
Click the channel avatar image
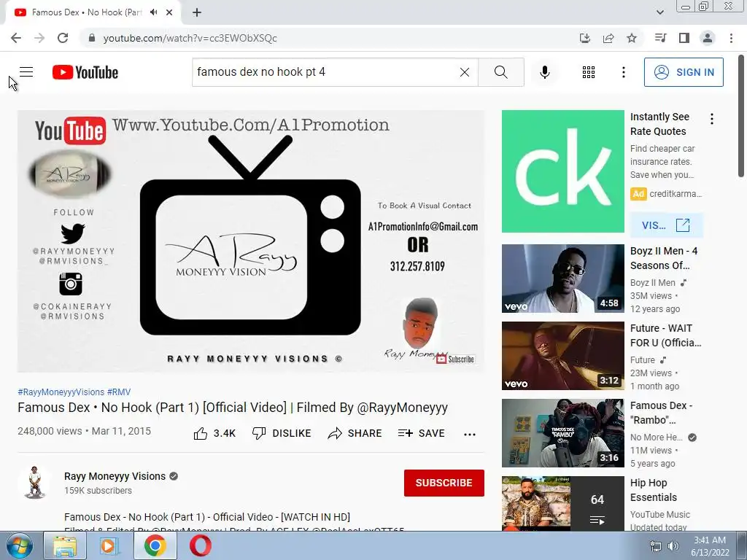(34, 483)
